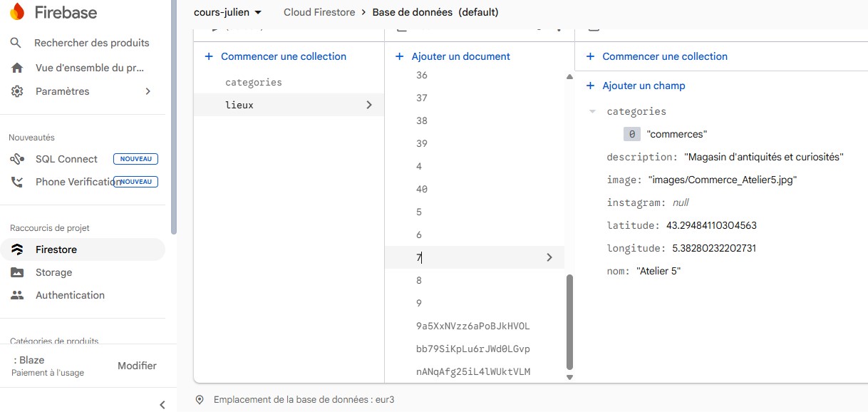Image resolution: width=868 pixels, height=412 pixels.
Task: Collapse the sidebar with bottom chevron
Action: pyautogui.click(x=162, y=405)
